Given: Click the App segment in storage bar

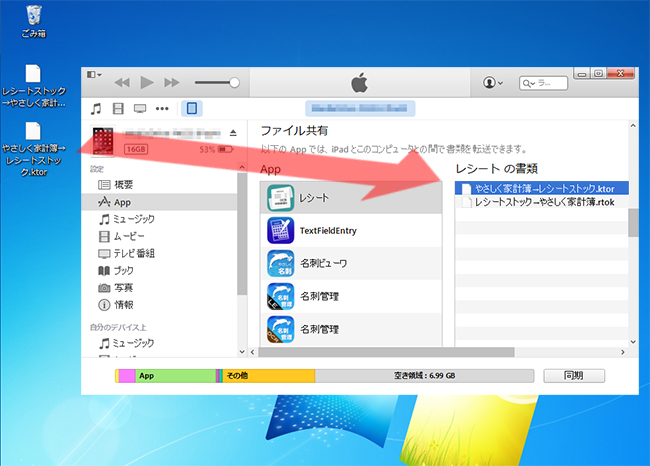Looking at the screenshot, I should point(175,376).
